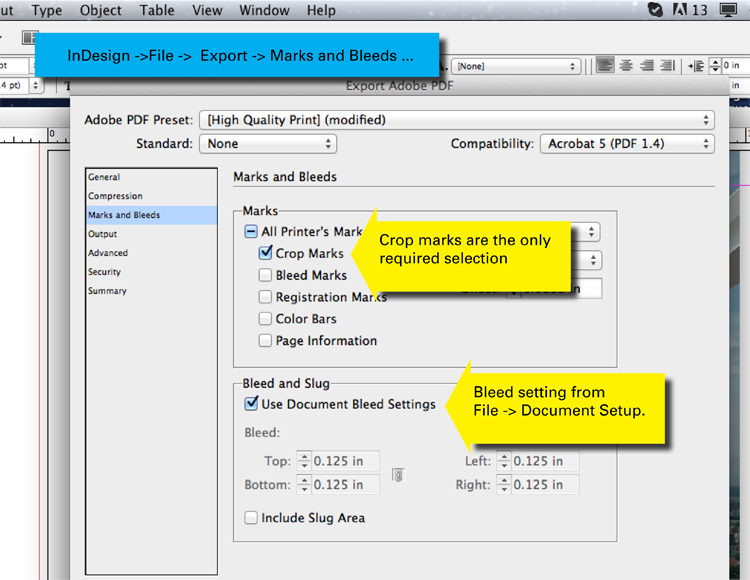The image size is (750, 580).
Task: Open the View menu
Action: [x=207, y=10]
